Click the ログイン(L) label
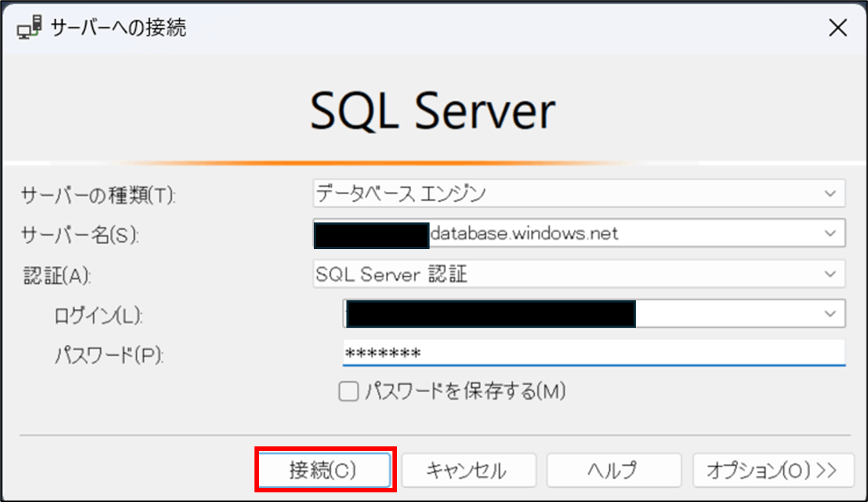 point(98,315)
